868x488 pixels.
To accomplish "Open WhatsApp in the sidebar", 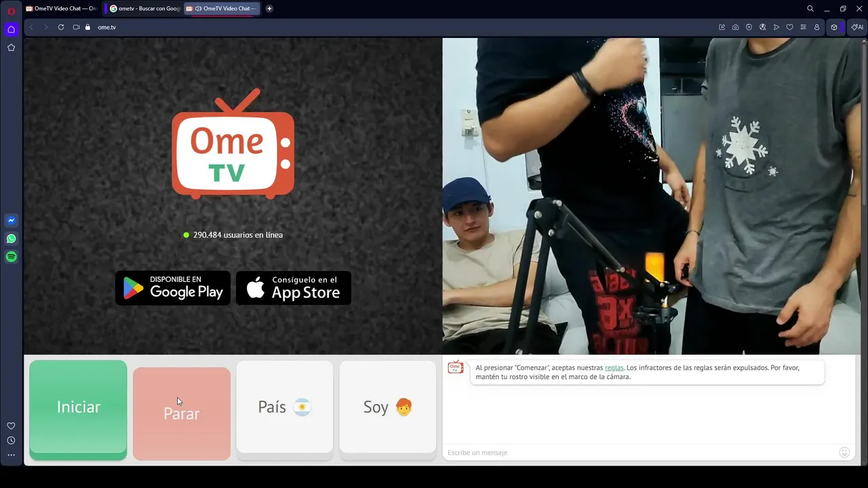I will (11, 239).
